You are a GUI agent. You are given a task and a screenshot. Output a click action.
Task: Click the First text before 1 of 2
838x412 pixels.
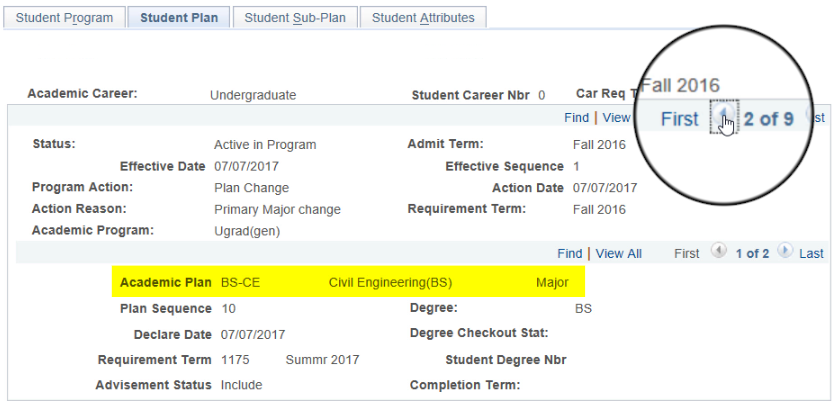coord(686,254)
